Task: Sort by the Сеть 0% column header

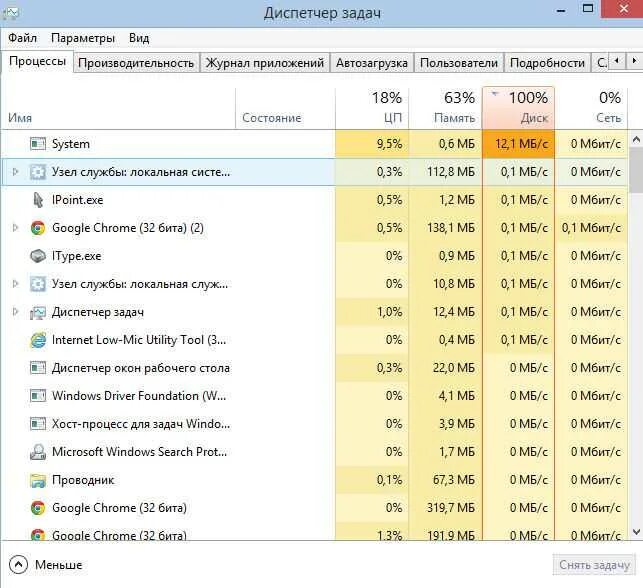Action: pos(591,109)
